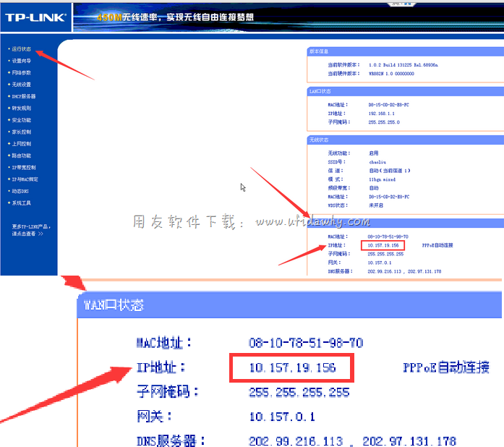Select hardware version WR882N 1.0 value
504x447 pixels.
coord(391,74)
